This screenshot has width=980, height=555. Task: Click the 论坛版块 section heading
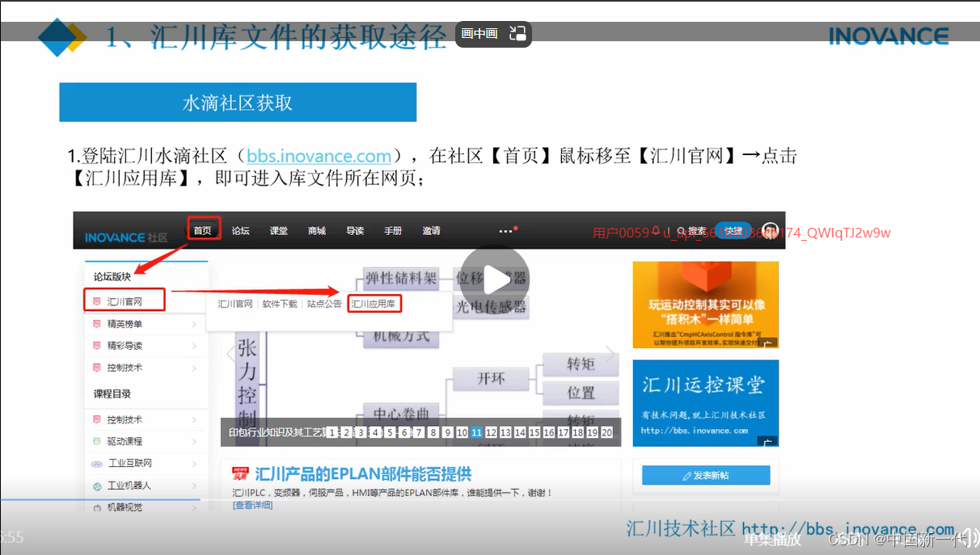(112, 276)
